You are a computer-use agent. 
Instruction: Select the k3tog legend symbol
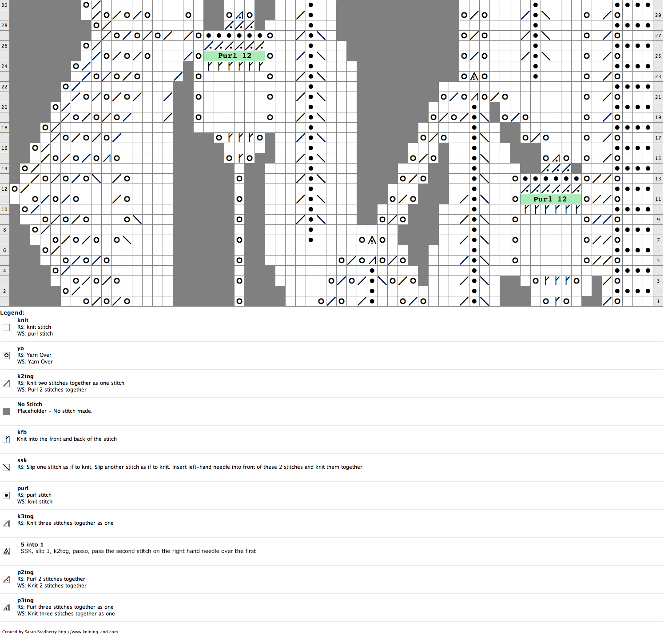(x=6, y=523)
